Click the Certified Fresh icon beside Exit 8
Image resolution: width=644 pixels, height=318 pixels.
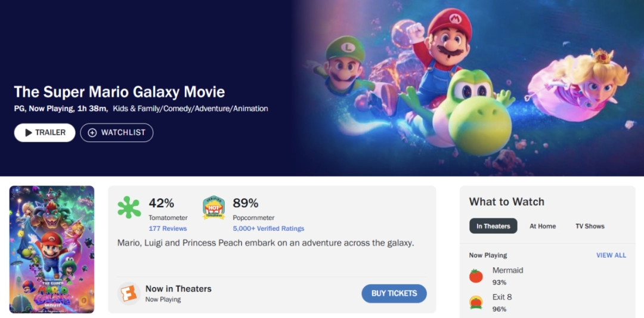point(476,302)
